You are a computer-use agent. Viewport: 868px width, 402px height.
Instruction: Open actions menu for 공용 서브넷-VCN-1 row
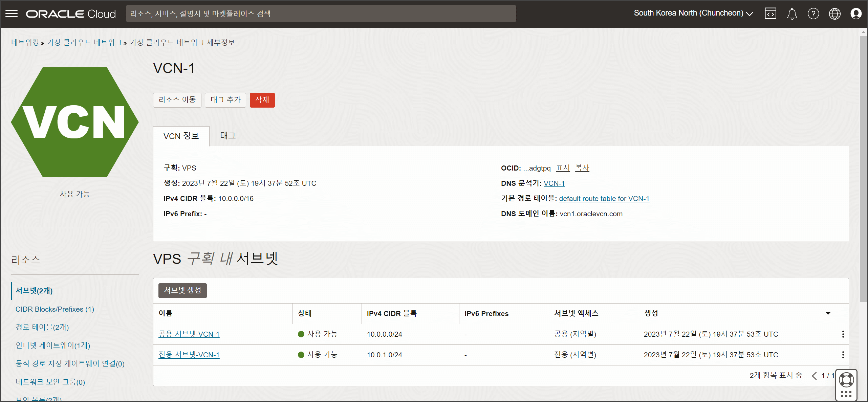(x=843, y=334)
